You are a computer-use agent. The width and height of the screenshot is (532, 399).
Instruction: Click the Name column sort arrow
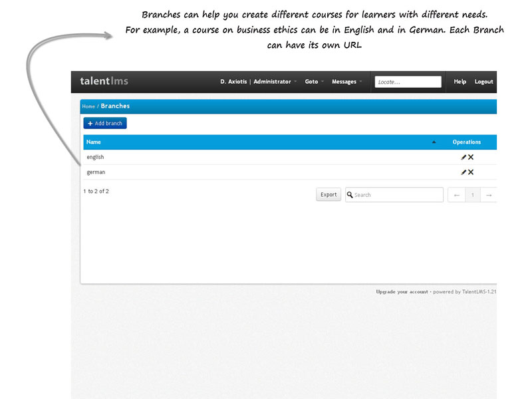(434, 142)
